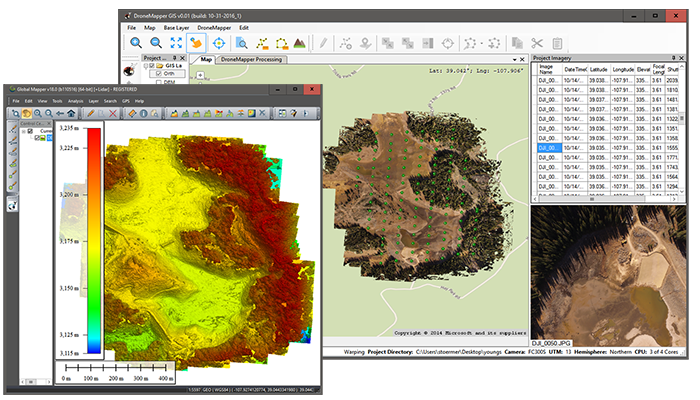Toggle pin on the Project panel
The height and width of the screenshot is (400, 700).
point(175,58)
